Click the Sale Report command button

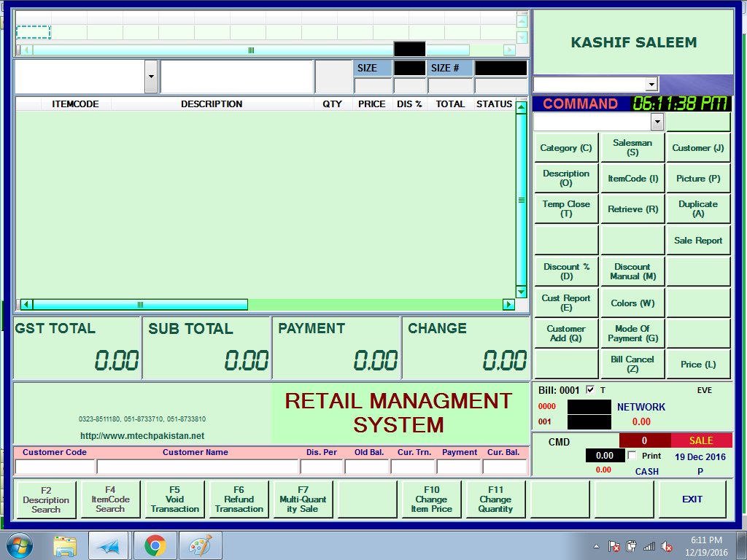698,241
